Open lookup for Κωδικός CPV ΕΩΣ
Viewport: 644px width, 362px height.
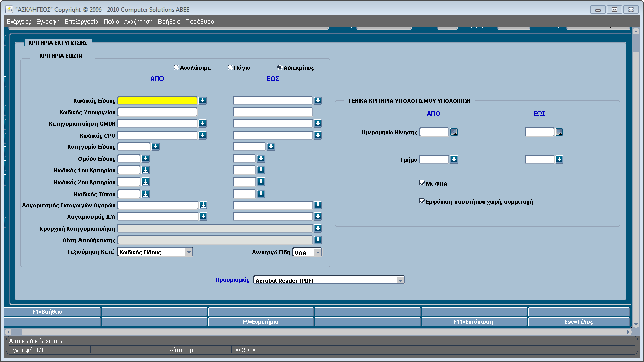(318, 135)
